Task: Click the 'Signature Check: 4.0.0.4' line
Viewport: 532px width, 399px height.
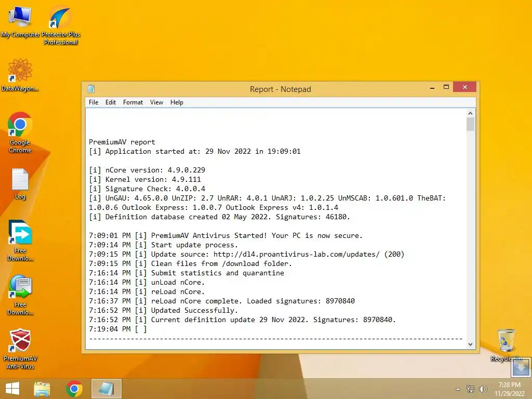Action: [147, 189]
